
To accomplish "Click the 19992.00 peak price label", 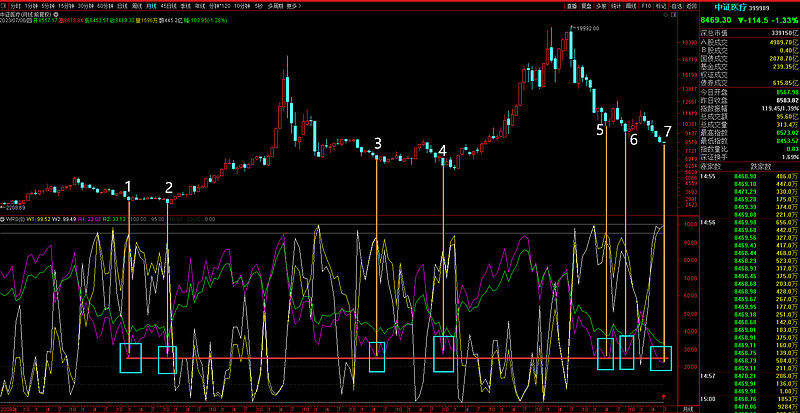I will click(x=587, y=30).
